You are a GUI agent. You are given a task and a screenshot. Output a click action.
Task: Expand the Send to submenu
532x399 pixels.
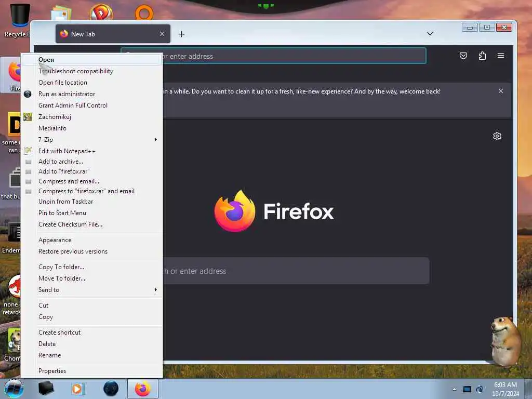pyautogui.click(x=91, y=290)
